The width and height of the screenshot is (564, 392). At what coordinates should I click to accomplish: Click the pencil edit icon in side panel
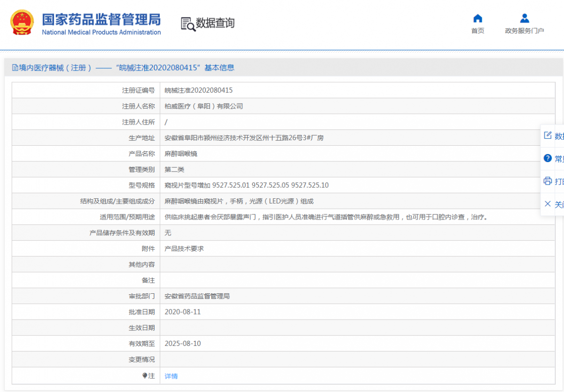547,135
